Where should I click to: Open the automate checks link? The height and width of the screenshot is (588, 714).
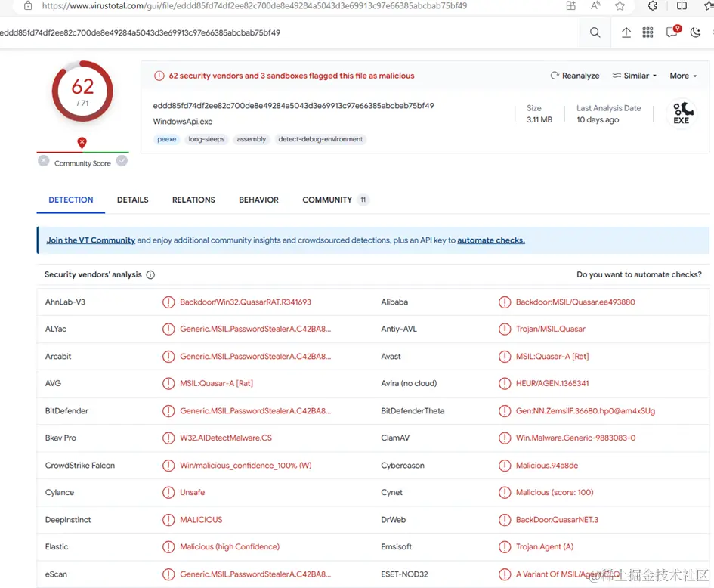coord(491,240)
